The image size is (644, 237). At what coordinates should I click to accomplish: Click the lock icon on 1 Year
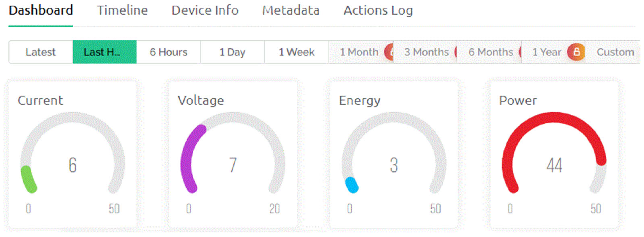click(576, 52)
